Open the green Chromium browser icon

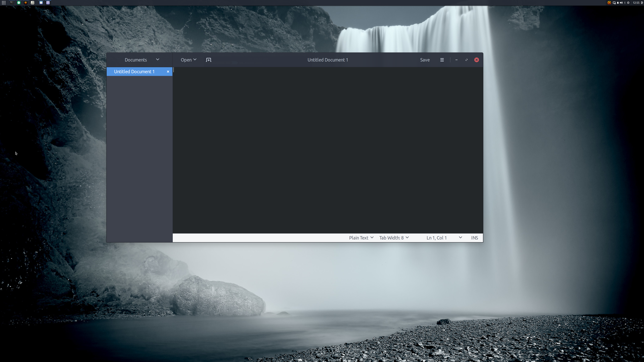pos(19,3)
